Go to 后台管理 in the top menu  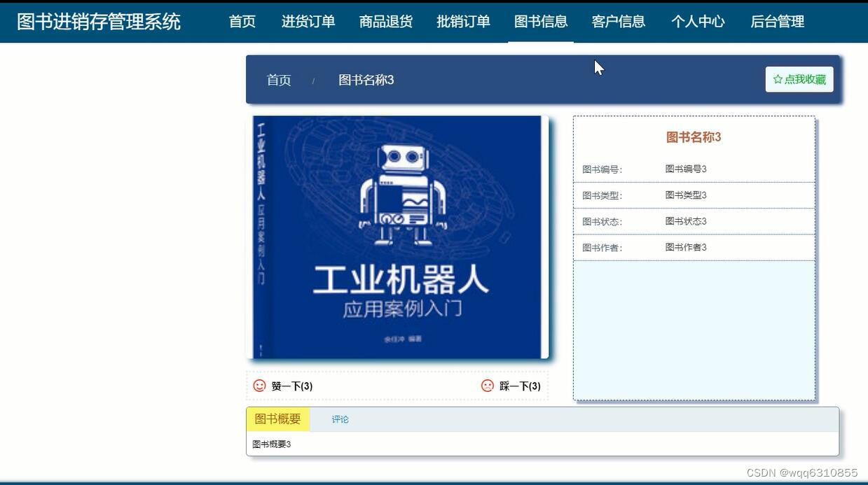pyautogui.click(x=777, y=22)
